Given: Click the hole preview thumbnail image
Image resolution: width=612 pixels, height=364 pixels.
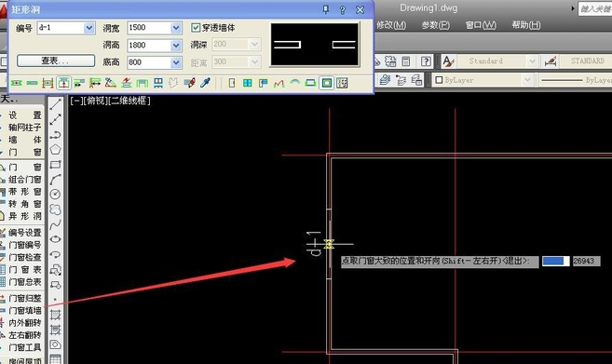Looking at the screenshot, I should (x=315, y=45).
